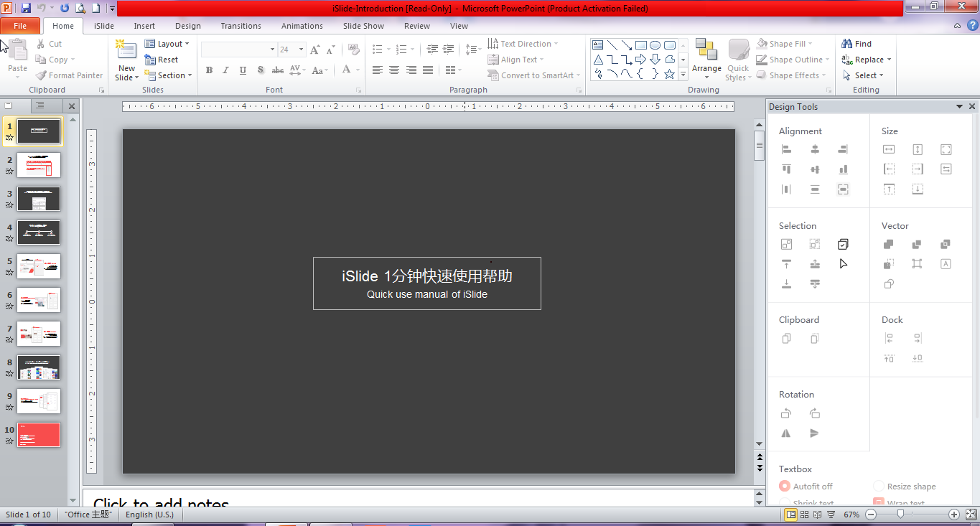Open Design Tools pane options arrow
Image resolution: width=980 pixels, height=526 pixels.
[960, 106]
